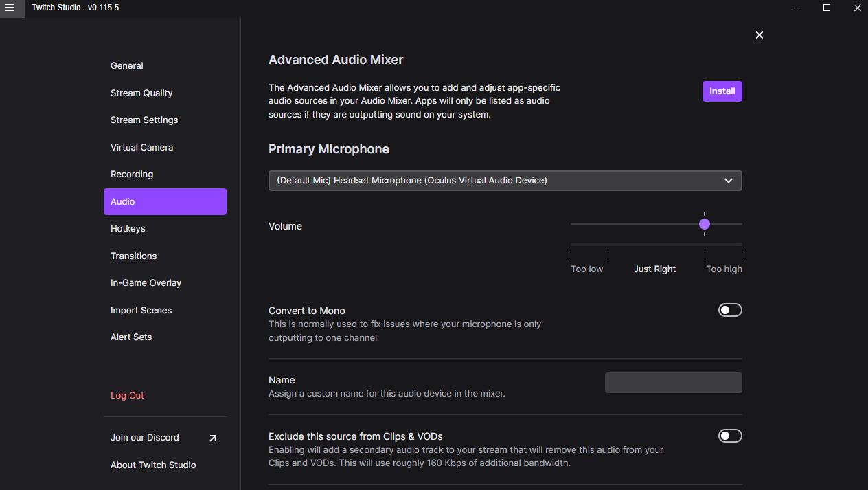Select the In-Game Overlay section
Viewport: 868px width, 490px height.
click(146, 282)
